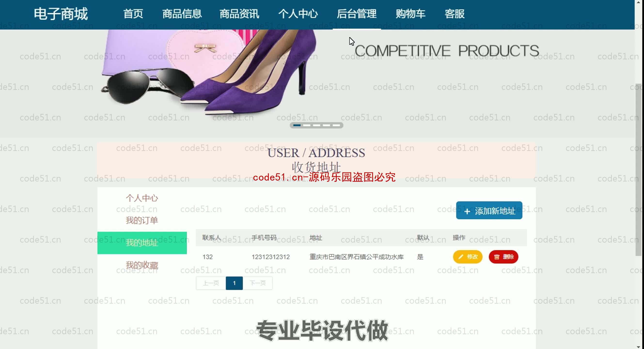
Task: Expand the 我的收藏 my favorites section
Action: coord(141,265)
